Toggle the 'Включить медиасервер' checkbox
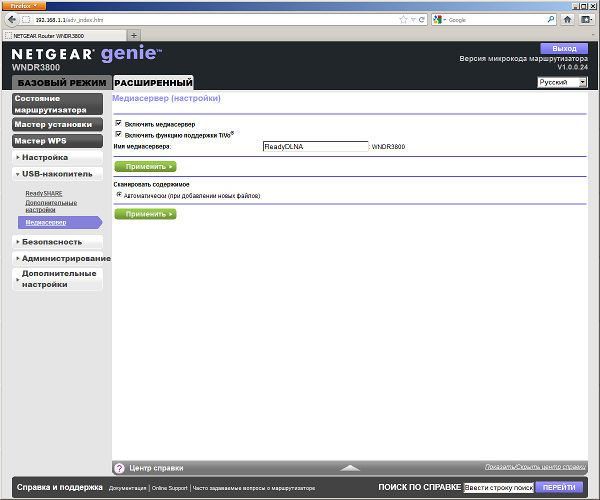Image resolution: width=600 pixels, height=500 pixels. coord(119,123)
